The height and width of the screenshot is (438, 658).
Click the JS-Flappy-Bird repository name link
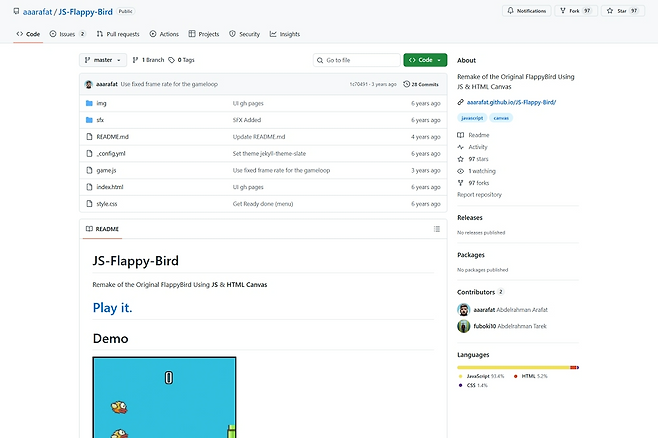point(86,12)
